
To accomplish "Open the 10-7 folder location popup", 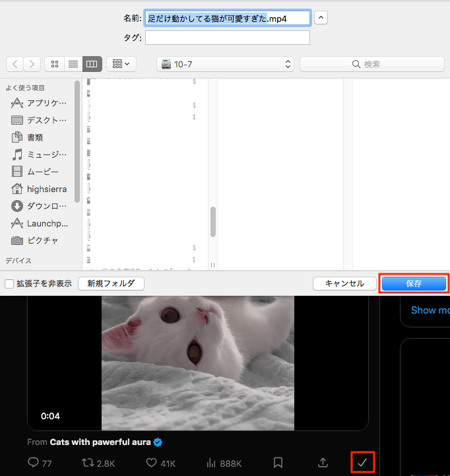I will [225, 64].
